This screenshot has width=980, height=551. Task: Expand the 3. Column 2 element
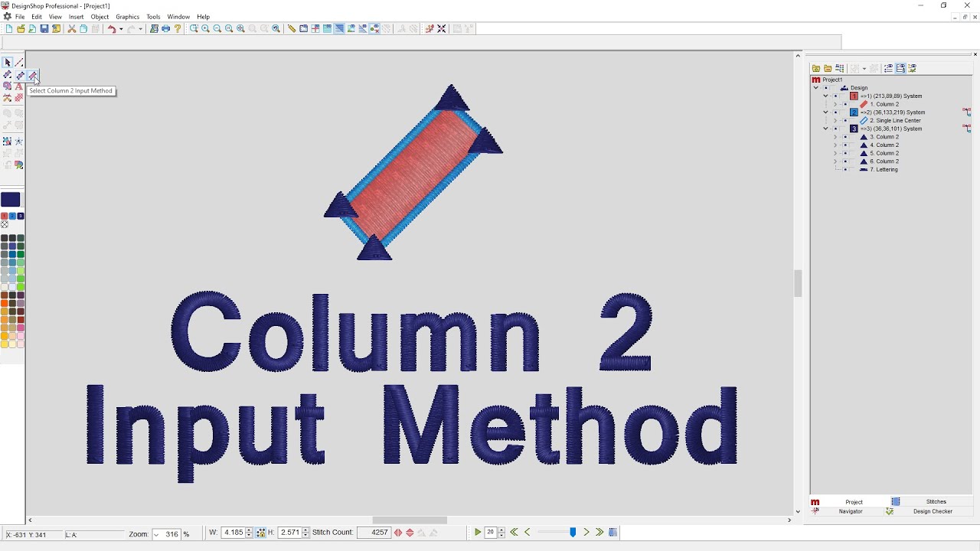tap(835, 137)
